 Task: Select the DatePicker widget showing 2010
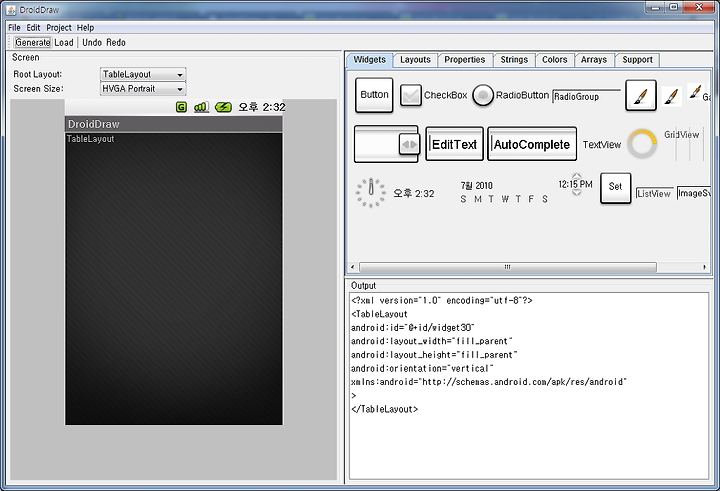(504, 192)
